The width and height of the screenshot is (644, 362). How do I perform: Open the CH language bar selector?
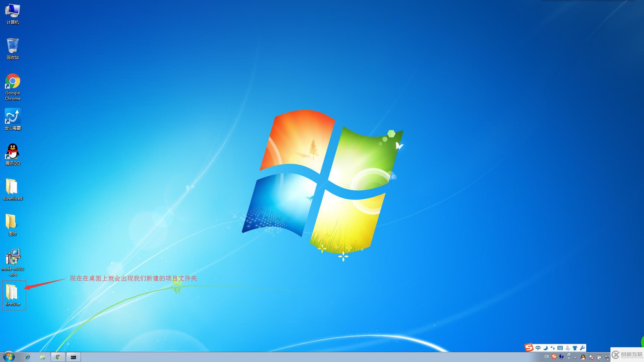tap(546, 357)
